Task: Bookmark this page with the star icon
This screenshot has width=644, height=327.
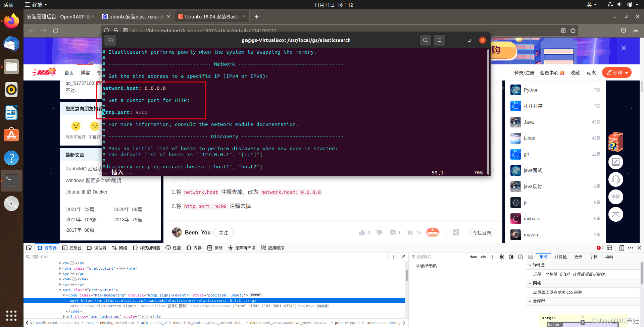Action: click(x=572, y=30)
